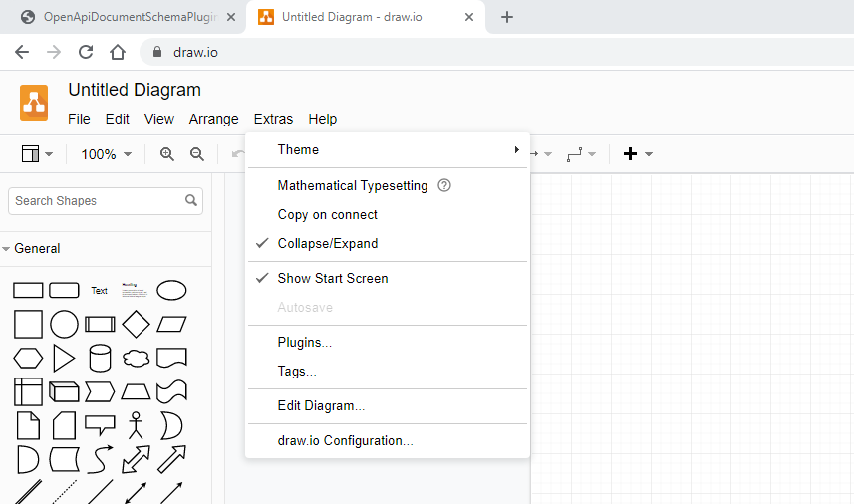
Task: Click the Search Shapes input field
Action: pos(96,200)
